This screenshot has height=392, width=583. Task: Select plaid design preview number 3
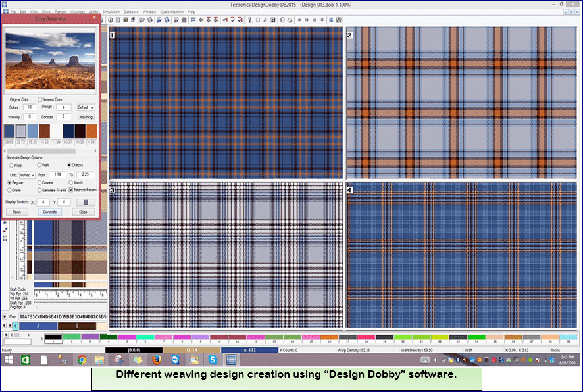tap(226, 255)
